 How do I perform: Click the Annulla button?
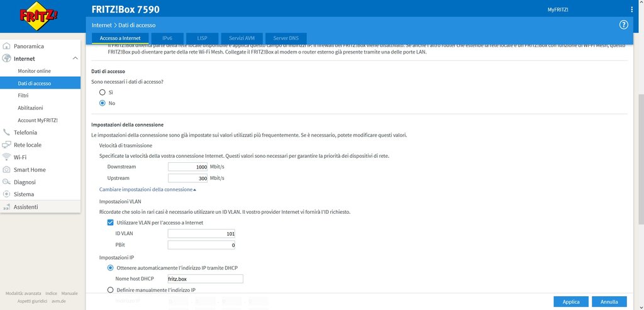(x=609, y=302)
